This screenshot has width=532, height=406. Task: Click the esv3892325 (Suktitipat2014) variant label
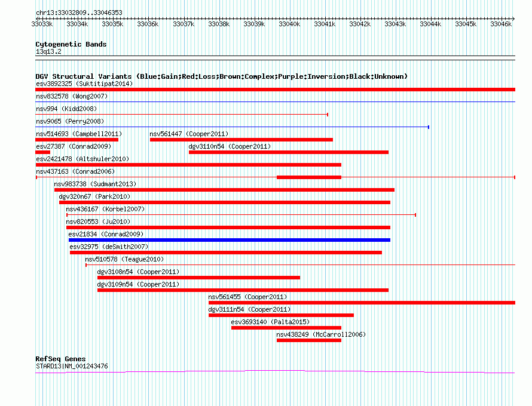84,84
